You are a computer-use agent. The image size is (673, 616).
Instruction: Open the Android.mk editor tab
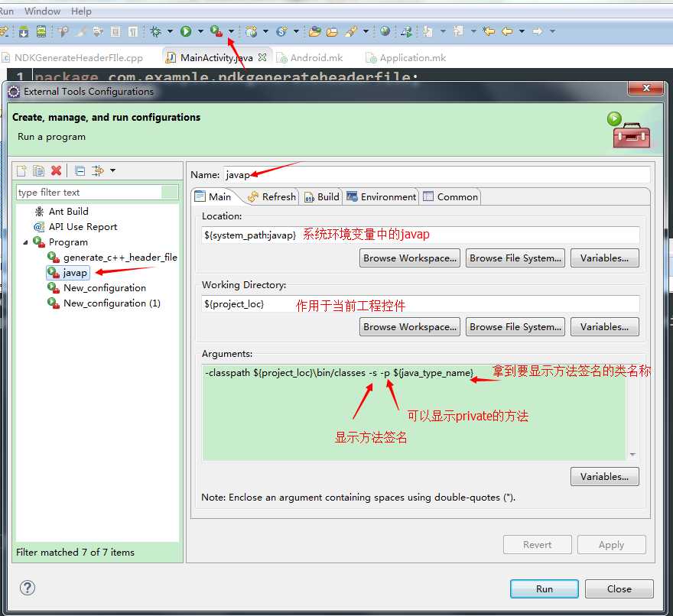[x=310, y=58]
